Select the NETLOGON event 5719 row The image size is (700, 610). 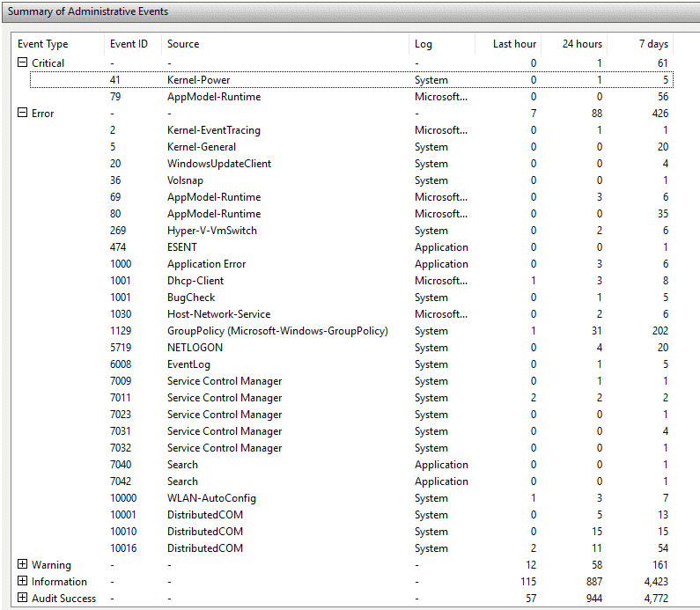coord(351,348)
